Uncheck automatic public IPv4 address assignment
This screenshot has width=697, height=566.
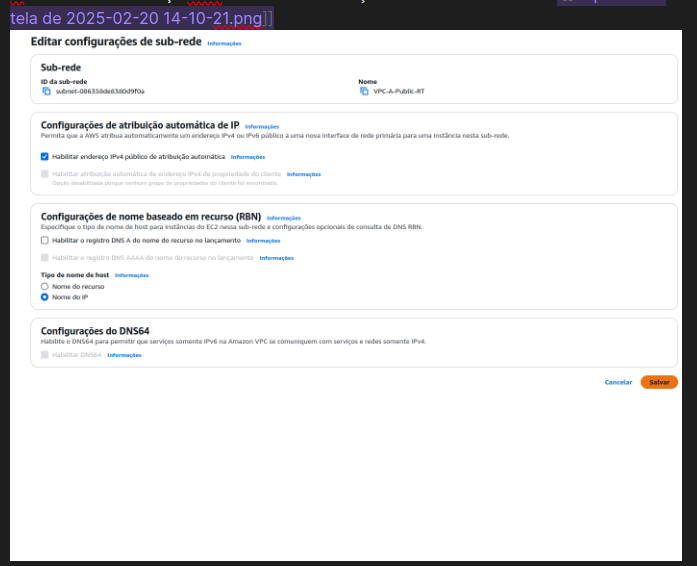(45, 157)
